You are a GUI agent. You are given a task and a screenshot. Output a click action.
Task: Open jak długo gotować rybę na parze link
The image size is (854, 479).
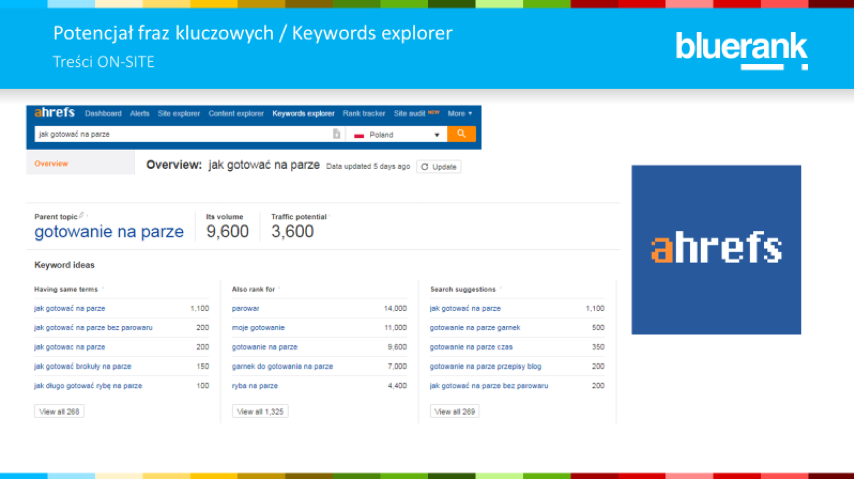88,386
